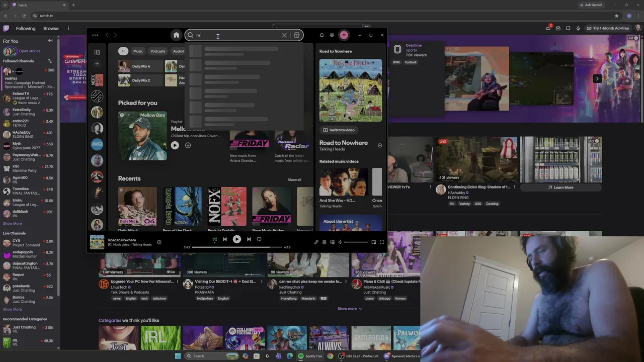Open Twitch Following tab
Image resolution: width=644 pixels, height=362 pixels.
(26, 28)
